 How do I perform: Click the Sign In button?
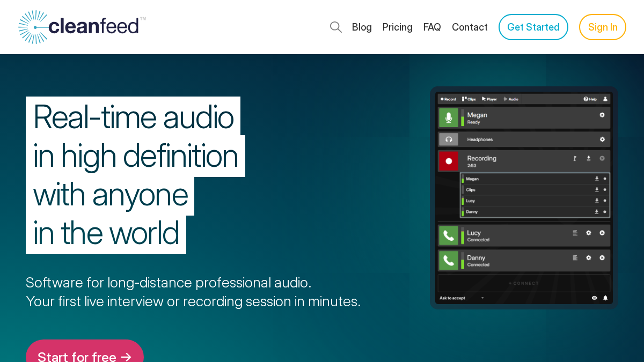click(x=603, y=27)
